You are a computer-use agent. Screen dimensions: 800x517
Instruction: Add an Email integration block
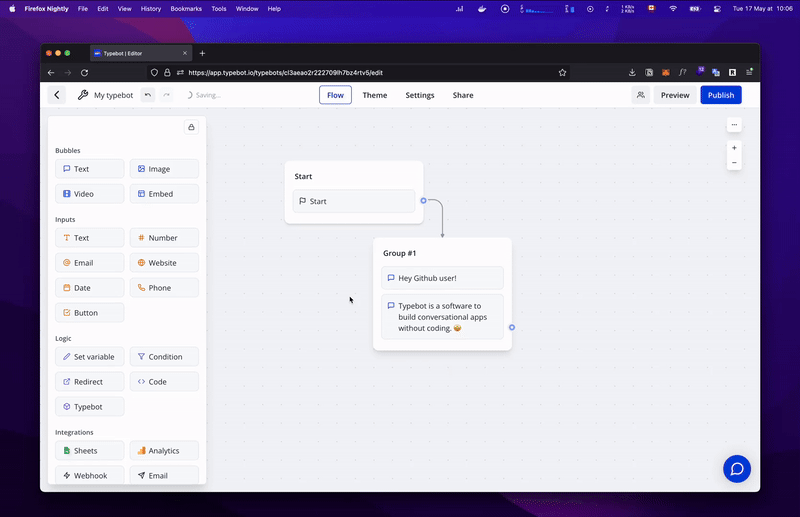pyautogui.click(x=164, y=475)
